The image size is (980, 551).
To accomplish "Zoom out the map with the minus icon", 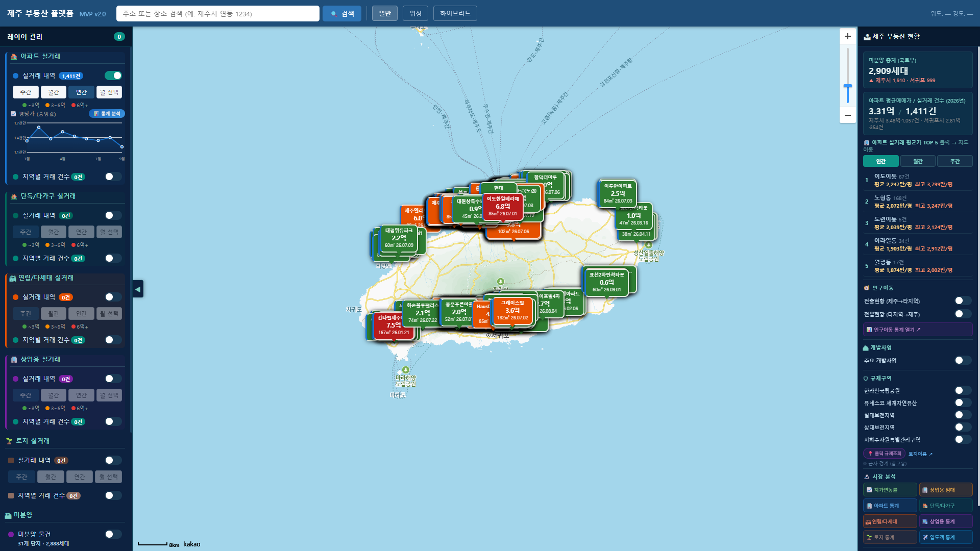I will click(x=848, y=115).
